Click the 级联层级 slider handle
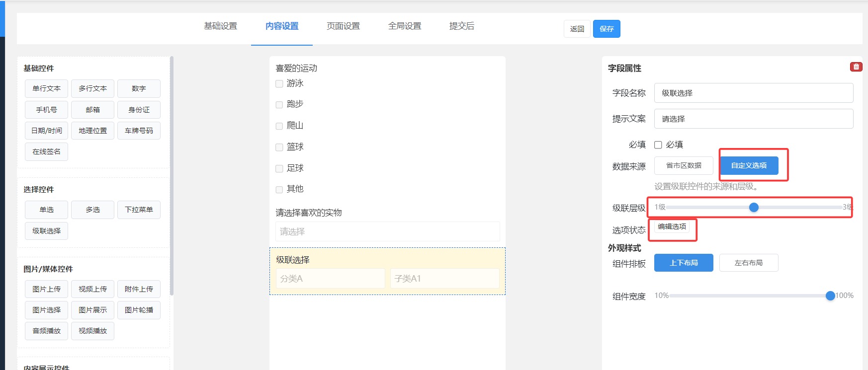868x370 pixels. click(x=754, y=207)
